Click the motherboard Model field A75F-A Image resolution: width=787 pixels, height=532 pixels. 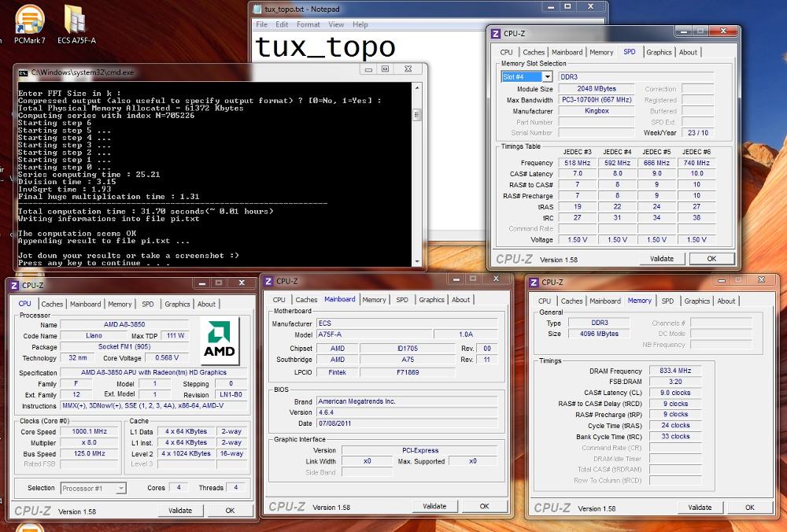point(373,334)
